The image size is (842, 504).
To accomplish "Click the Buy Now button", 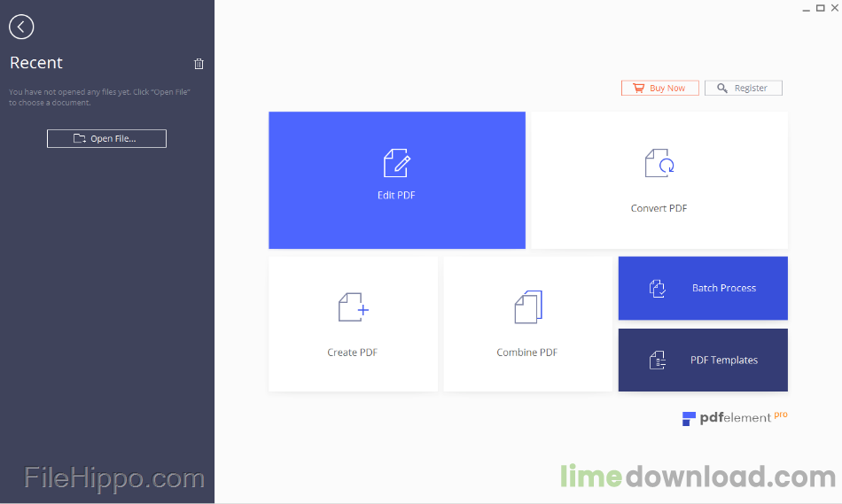I will pyautogui.click(x=660, y=88).
